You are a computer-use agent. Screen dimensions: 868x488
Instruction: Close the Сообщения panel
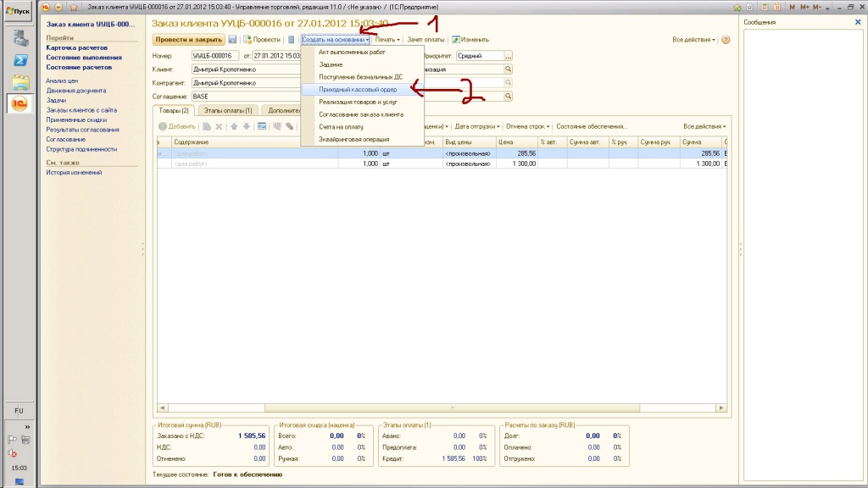point(858,22)
